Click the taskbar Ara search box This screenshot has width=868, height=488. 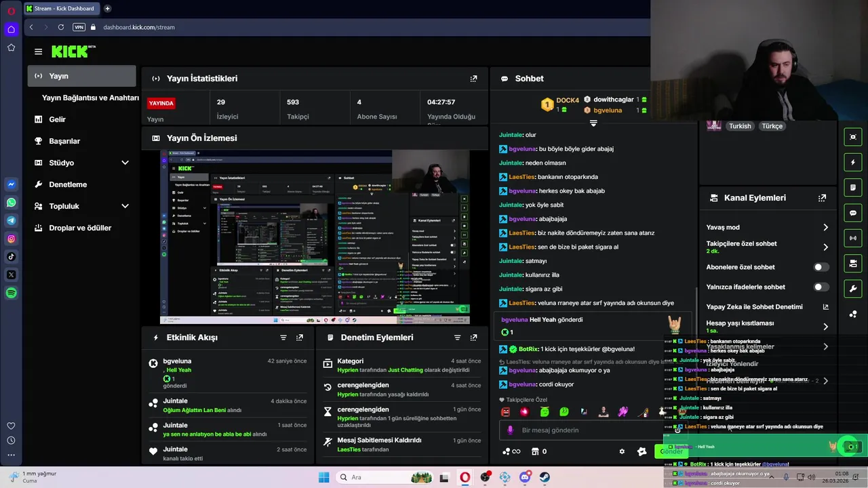point(383,477)
